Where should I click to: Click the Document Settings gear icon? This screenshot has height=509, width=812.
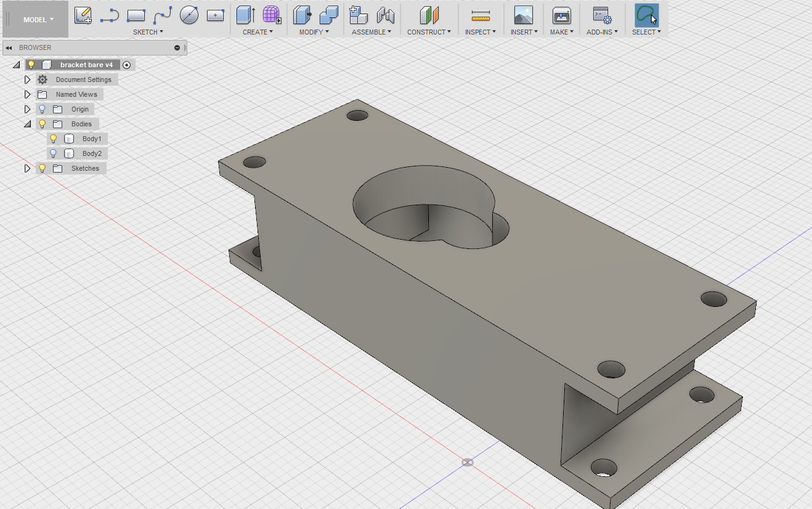coord(43,79)
